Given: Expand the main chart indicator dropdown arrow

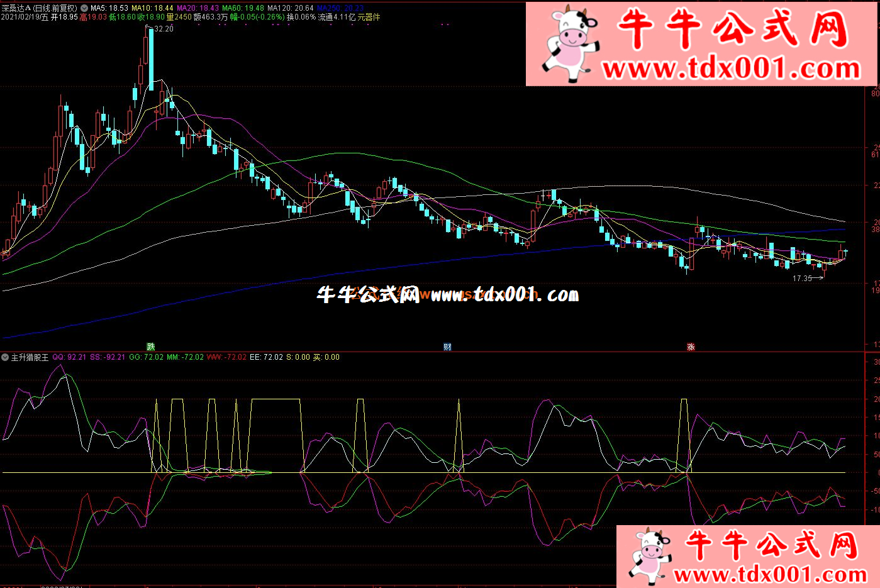Looking at the screenshot, I should [85, 8].
